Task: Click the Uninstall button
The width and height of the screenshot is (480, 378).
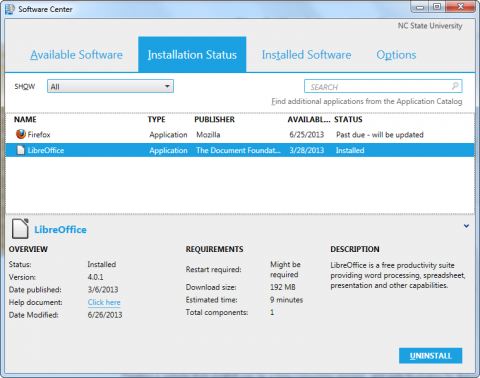Action: pyautogui.click(x=430, y=356)
